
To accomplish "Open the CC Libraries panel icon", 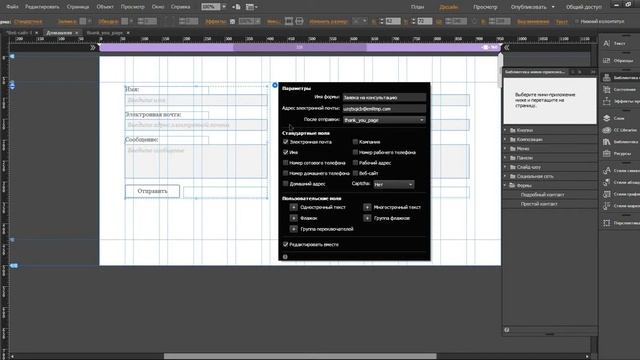I will point(607,130).
